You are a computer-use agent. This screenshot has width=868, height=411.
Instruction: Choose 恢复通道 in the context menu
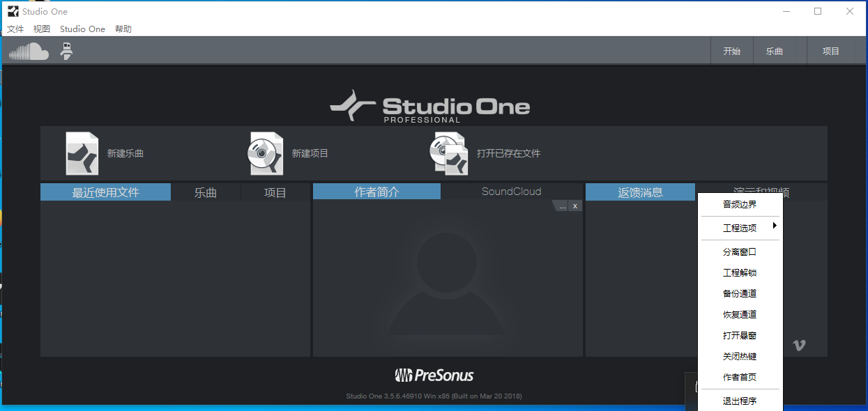pyautogui.click(x=740, y=315)
